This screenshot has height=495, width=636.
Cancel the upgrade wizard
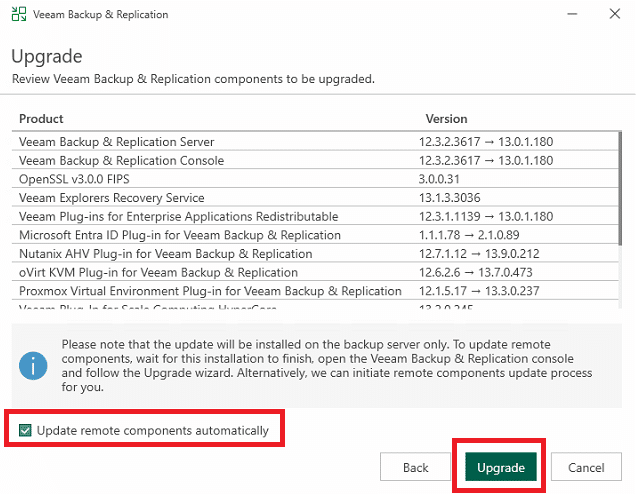[586, 468]
